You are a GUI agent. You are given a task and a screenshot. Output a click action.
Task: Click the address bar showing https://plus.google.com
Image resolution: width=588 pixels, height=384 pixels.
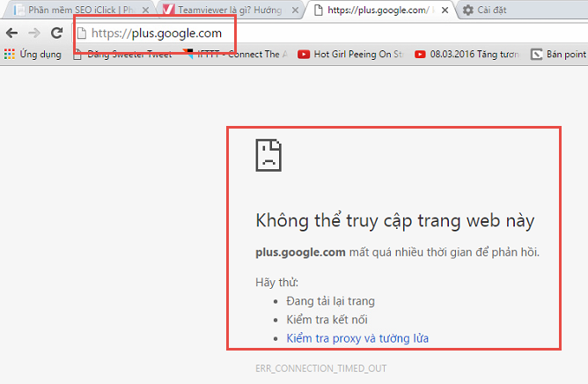pyautogui.click(x=330, y=33)
